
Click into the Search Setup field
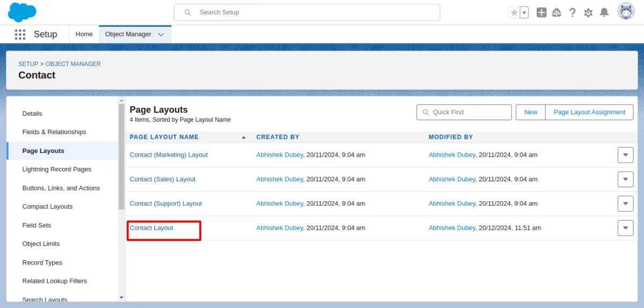coord(307,12)
